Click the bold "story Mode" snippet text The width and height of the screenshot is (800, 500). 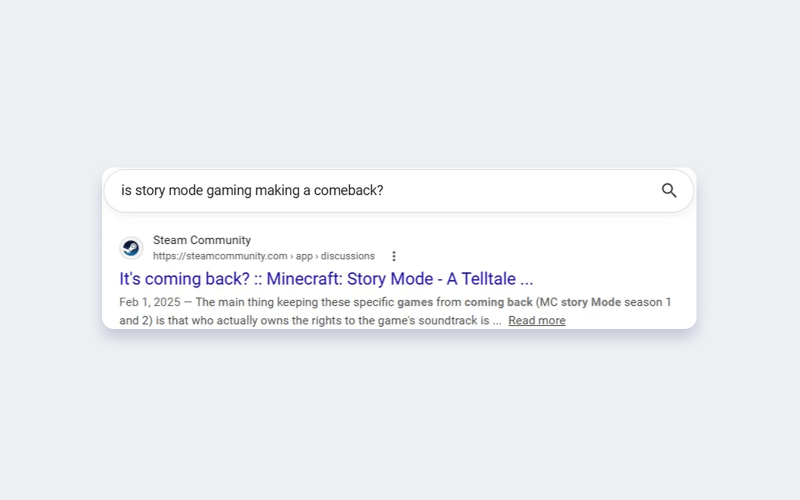[591, 302]
